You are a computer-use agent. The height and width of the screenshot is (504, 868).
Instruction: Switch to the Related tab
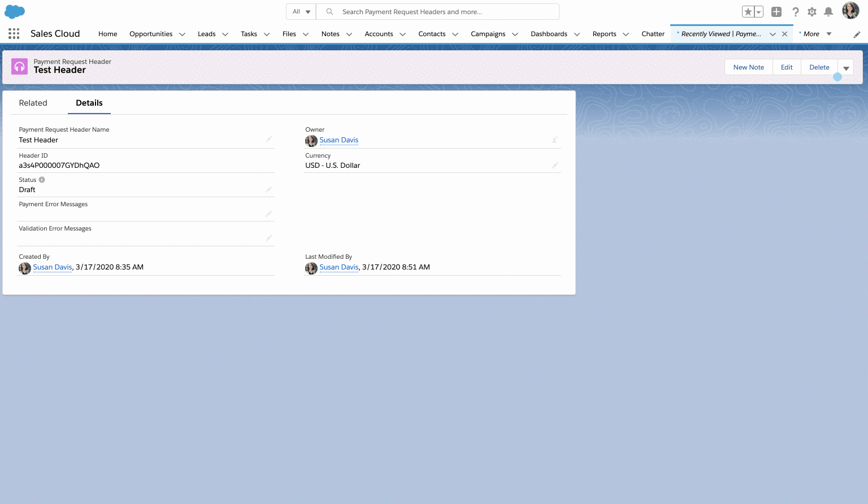click(33, 103)
